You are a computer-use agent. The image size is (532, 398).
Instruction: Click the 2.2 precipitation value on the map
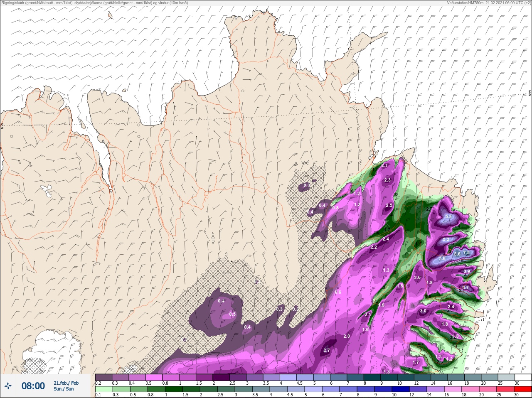[374, 247]
